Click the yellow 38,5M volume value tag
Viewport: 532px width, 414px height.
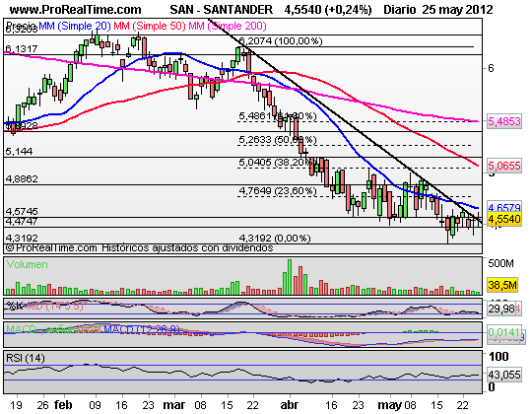(502, 285)
